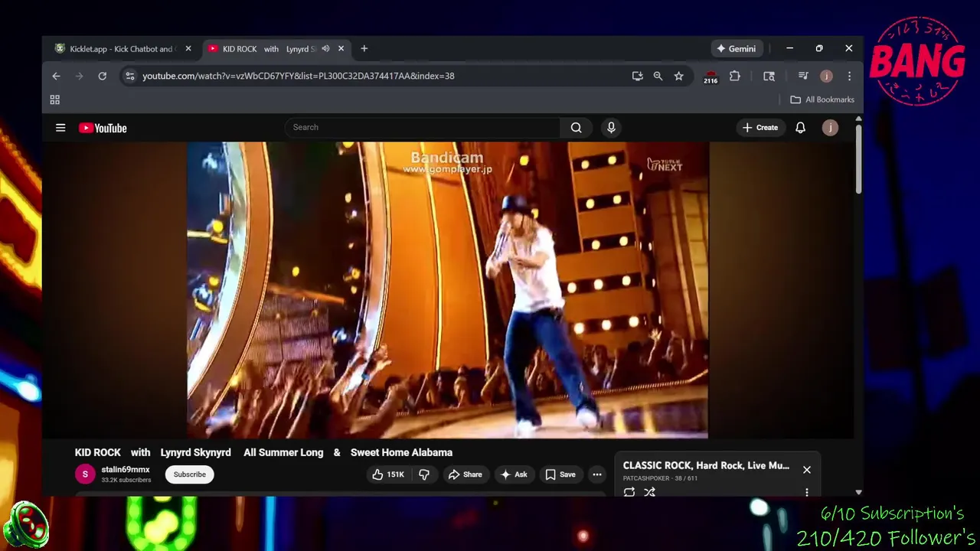The image size is (980, 551).
Task: Open the PATCASHPOKER playlist owner link
Action: click(x=646, y=478)
